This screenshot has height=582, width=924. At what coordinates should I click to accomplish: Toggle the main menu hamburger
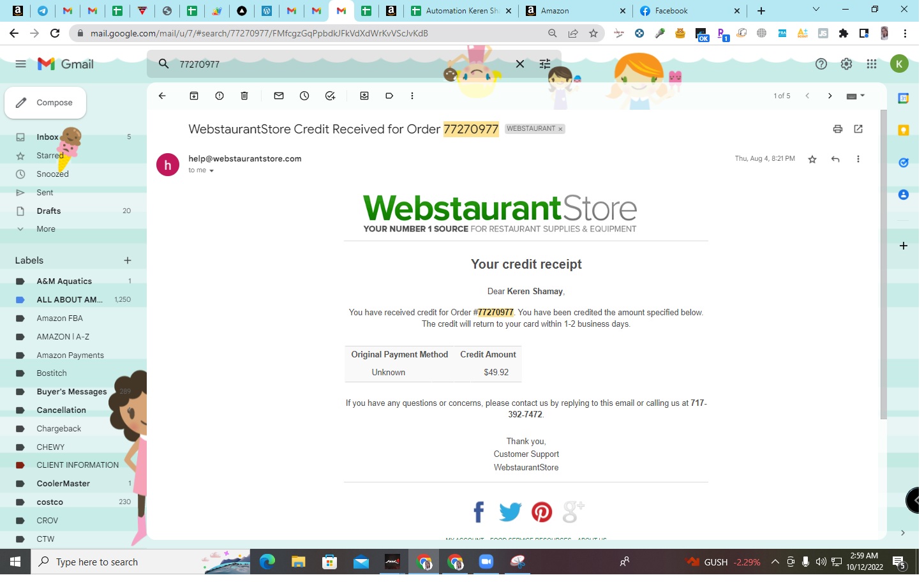coord(20,64)
